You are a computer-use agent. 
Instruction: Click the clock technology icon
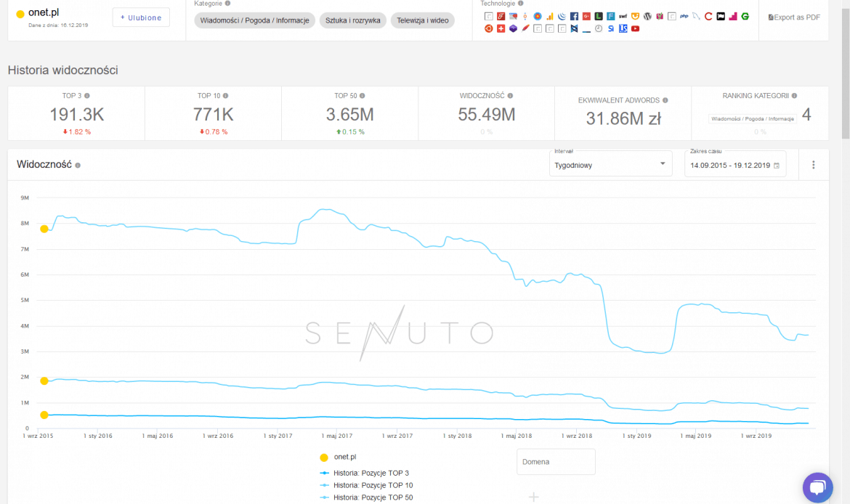point(599,28)
